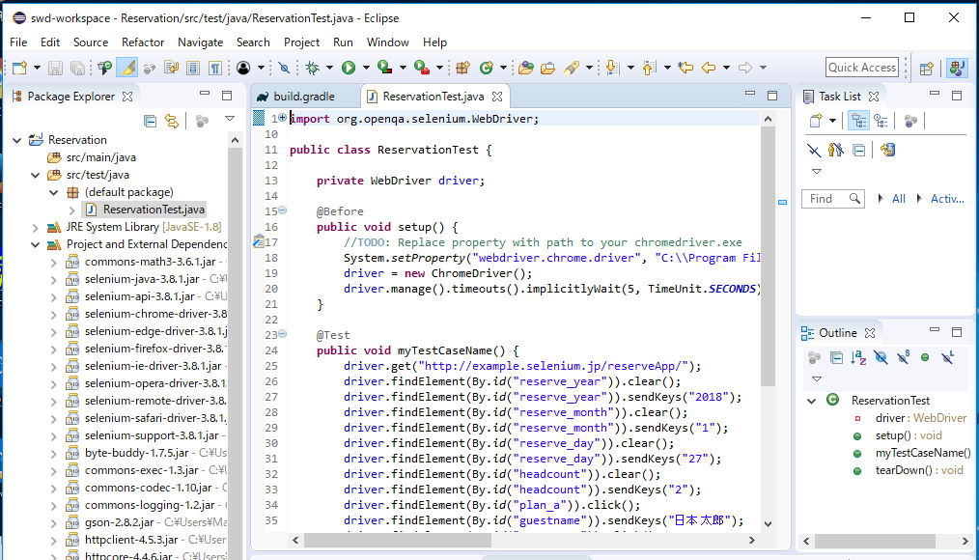979x560 pixels.
Task: Open the Run button dropdown arrow
Action: [x=366, y=68]
